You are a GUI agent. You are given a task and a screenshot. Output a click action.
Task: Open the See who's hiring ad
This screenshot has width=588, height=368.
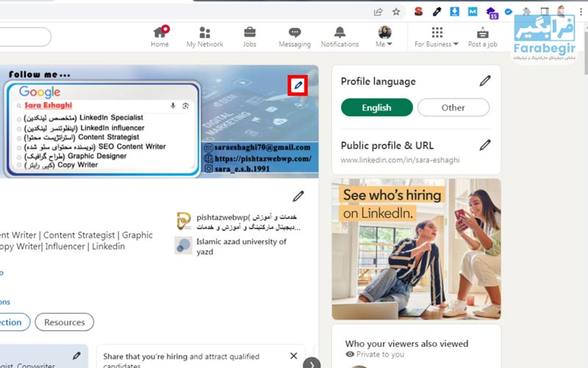[416, 249]
